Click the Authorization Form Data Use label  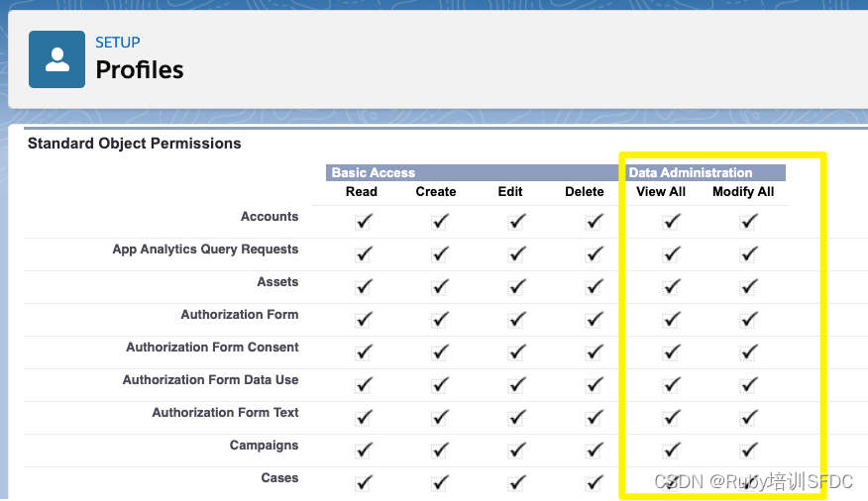[x=210, y=380]
